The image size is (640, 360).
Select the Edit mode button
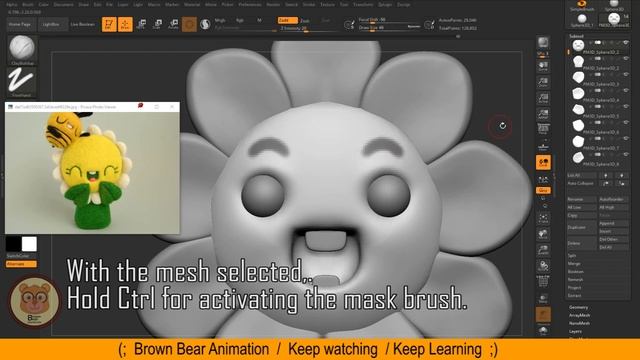[x=109, y=24]
